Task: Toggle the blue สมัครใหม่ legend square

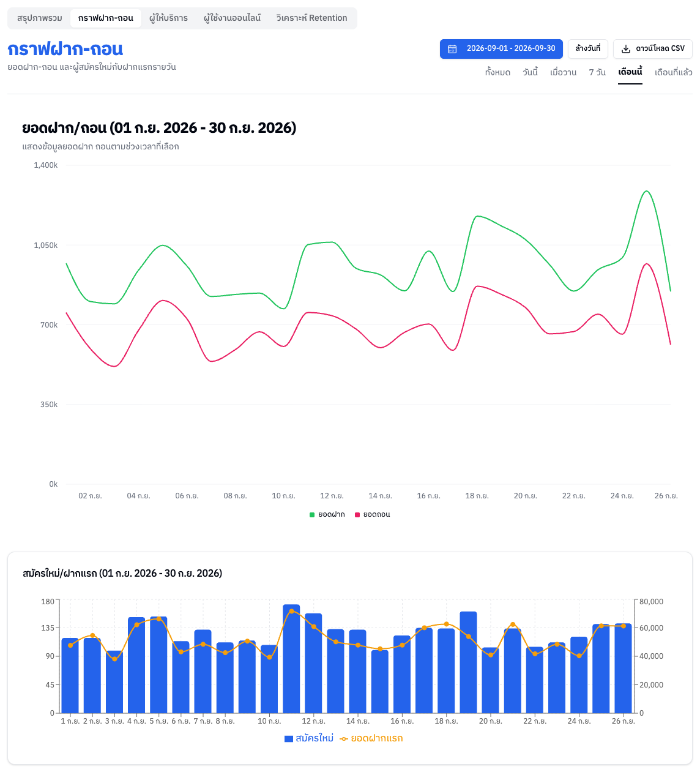Action: 289,739
